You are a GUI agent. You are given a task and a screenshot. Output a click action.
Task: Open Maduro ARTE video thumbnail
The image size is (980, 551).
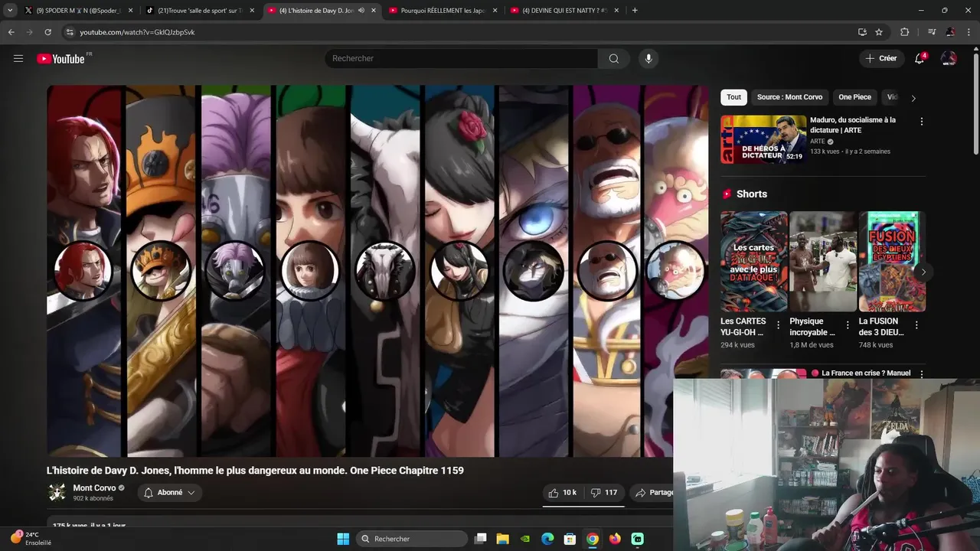coord(763,139)
